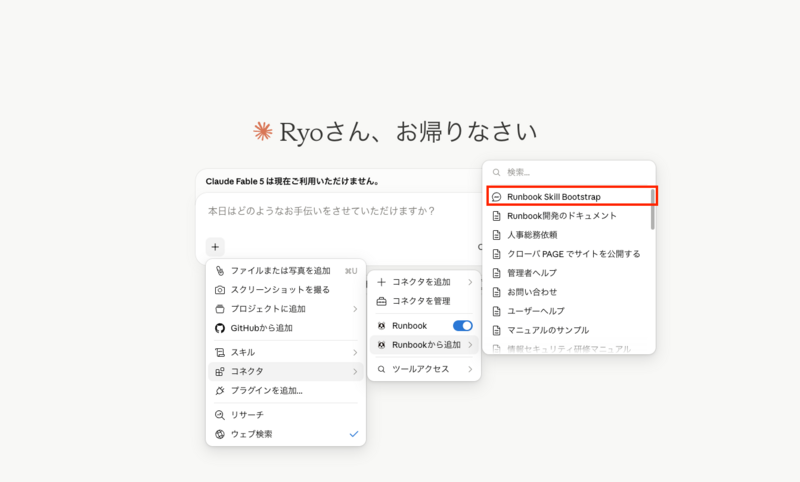This screenshot has height=482, width=800.
Task: Click the スキル icon
Action: (x=220, y=352)
